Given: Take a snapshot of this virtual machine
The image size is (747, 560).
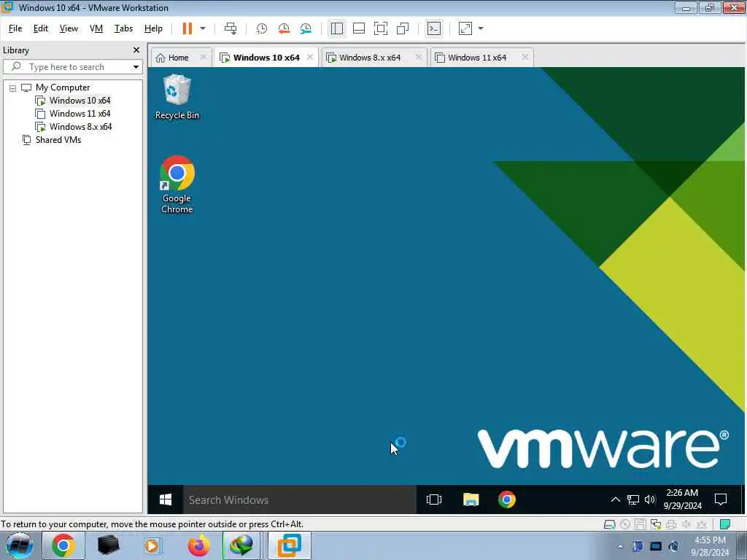Looking at the screenshot, I should point(262,28).
